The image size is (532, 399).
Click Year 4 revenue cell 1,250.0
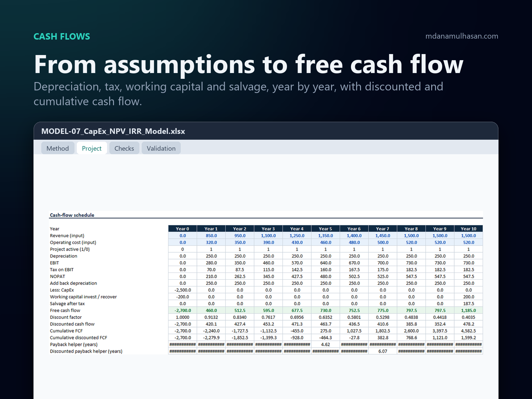click(297, 236)
